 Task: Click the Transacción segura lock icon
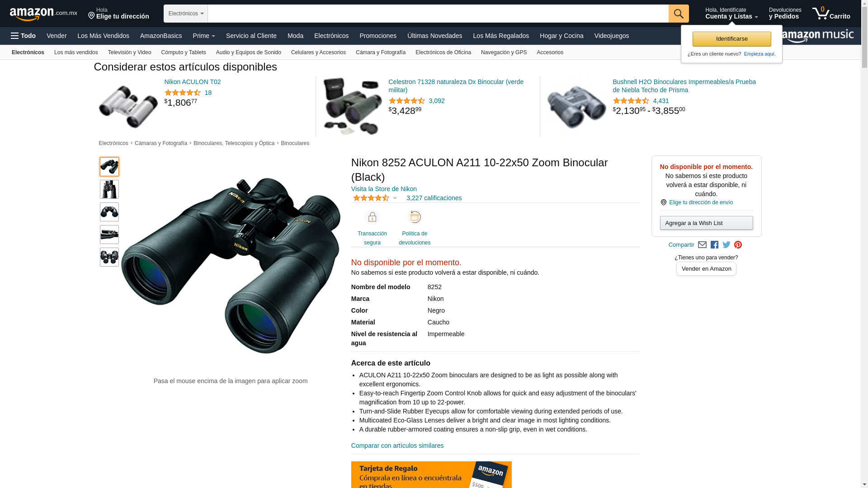coord(372,217)
